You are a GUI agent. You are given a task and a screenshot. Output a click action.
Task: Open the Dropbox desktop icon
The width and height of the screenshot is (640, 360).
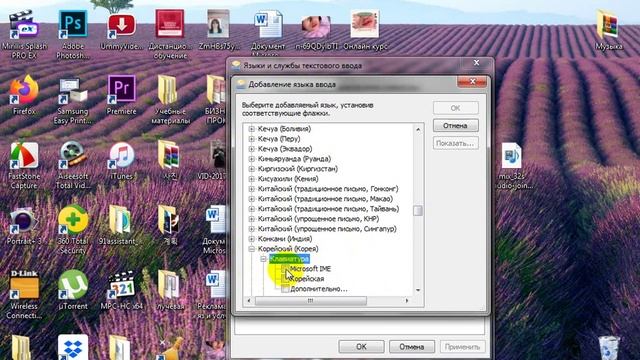click(x=73, y=347)
